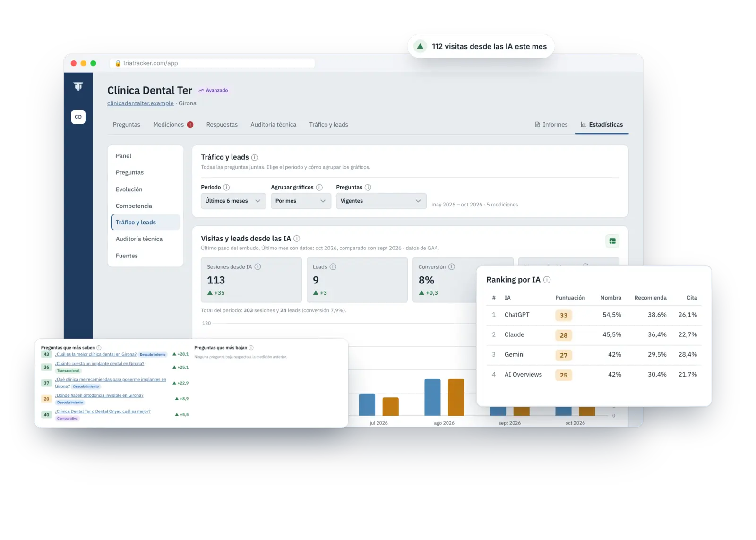Switch to the Preguntas top tab
The height and width of the screenshot is (540, 756).
pos(127,125)
